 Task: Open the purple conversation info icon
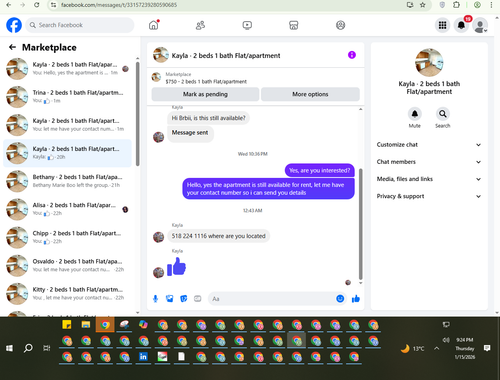click(x=352, y=55)
